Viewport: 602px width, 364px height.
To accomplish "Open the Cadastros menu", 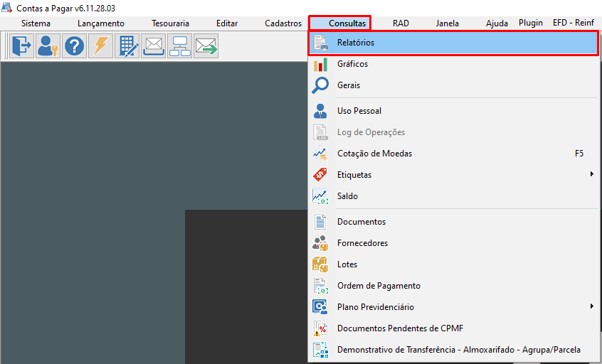I will click(x=283, y=23).
